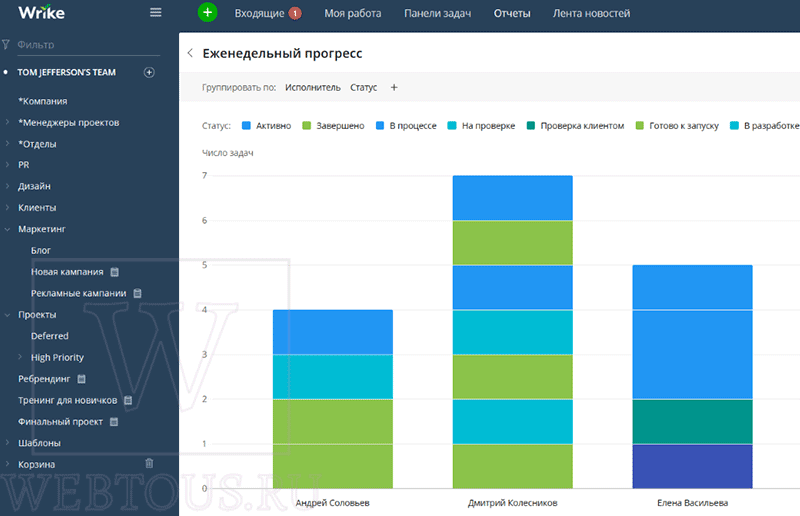Toggle the Проверка клиентом legend item
The width and height of the screenshot is (800, 516).
(x=576, y=126)
